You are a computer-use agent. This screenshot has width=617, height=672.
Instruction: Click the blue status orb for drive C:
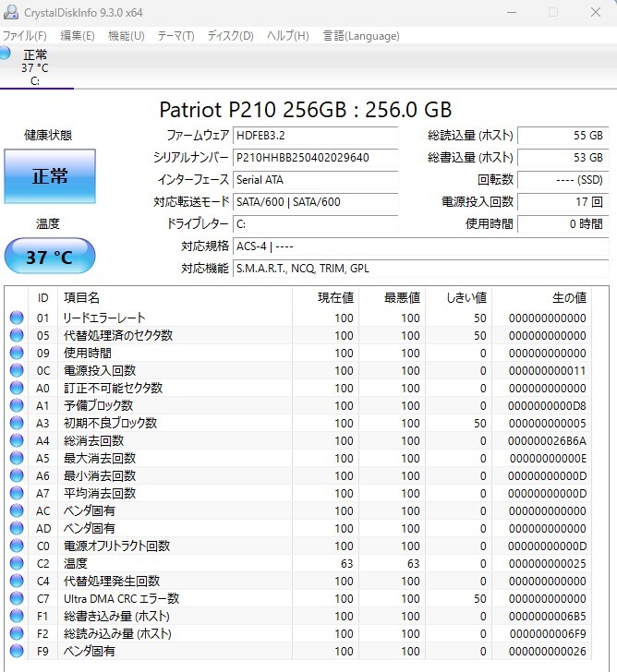[x=5, y=53]
